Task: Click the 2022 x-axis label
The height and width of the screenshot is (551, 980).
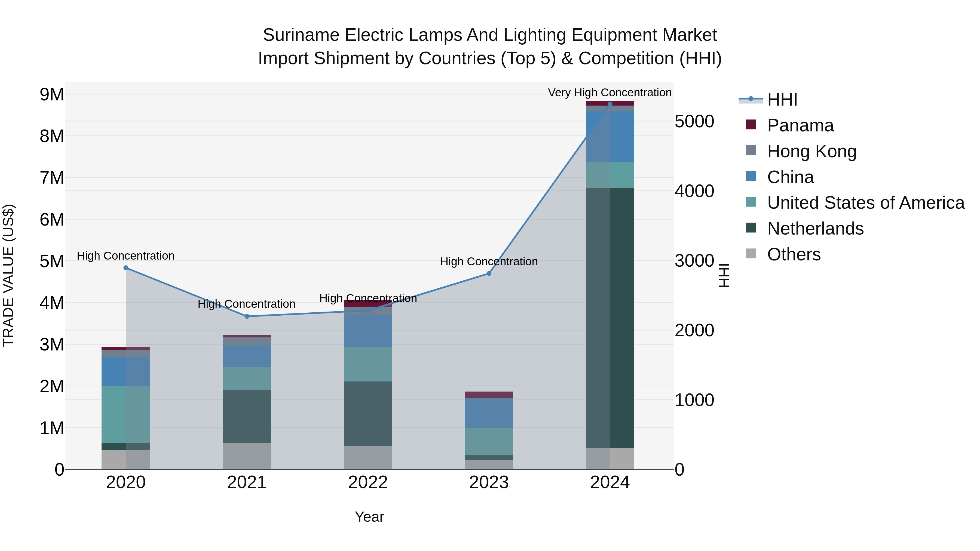Action: coord(368,482)
